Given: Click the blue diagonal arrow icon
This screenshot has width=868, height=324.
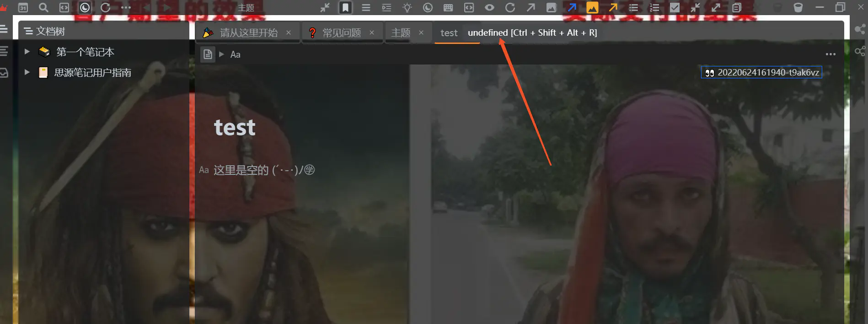Looking at the screenshot, I should tap(572, 7).
